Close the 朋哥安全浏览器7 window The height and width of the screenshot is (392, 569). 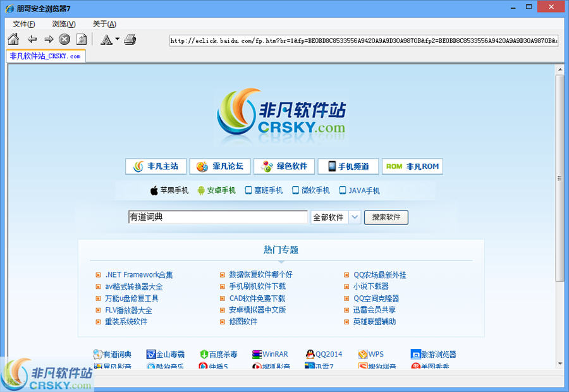pos(551,7)
